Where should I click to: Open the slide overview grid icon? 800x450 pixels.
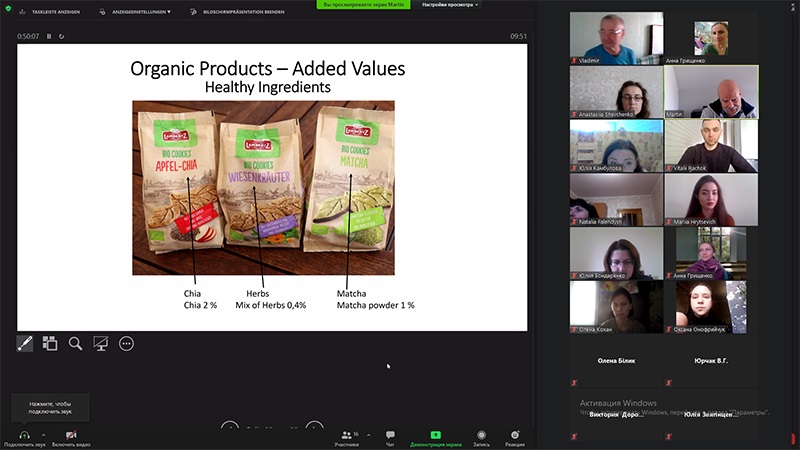click(x=49, y=343)
